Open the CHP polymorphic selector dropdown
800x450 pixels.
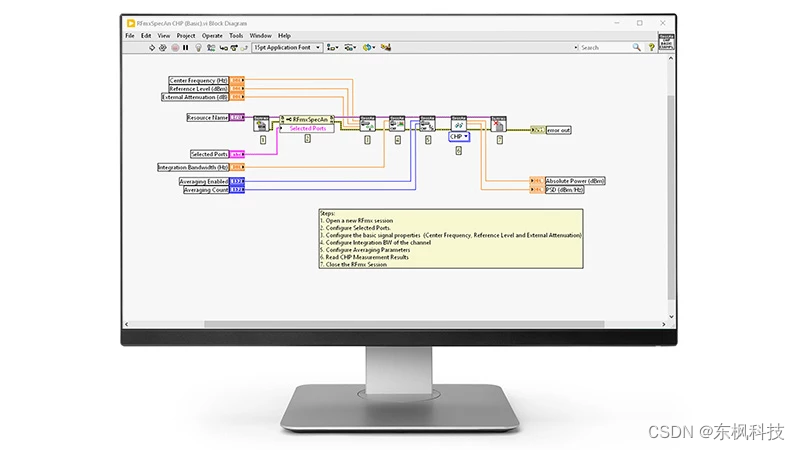click(459, 137)
